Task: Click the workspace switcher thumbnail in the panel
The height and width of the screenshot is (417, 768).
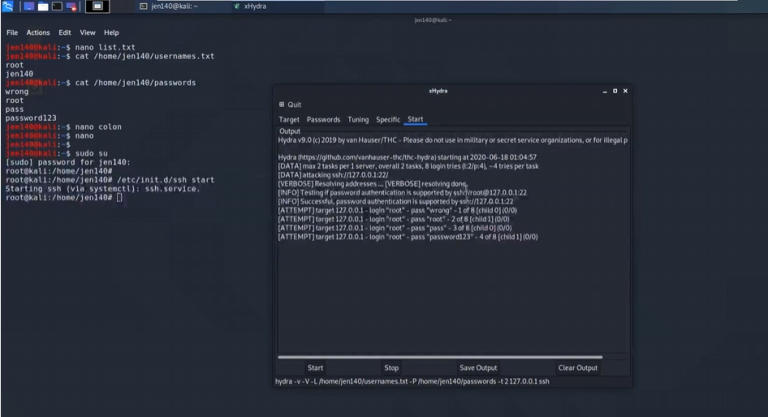Action: pos(99,6)
